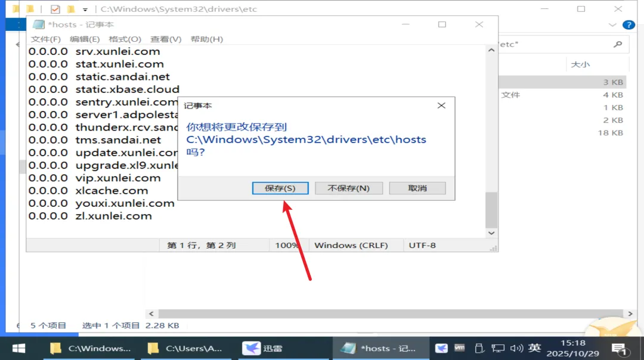Screen dimensions: 644x360
Task: Switch to 迅雷 taskbar item
Action: pos(283,349)
